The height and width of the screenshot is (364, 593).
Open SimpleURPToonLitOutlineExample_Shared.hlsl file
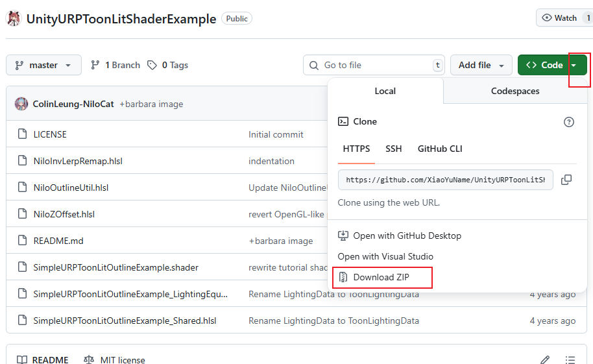pyautogui.click(x=125, y=321)
